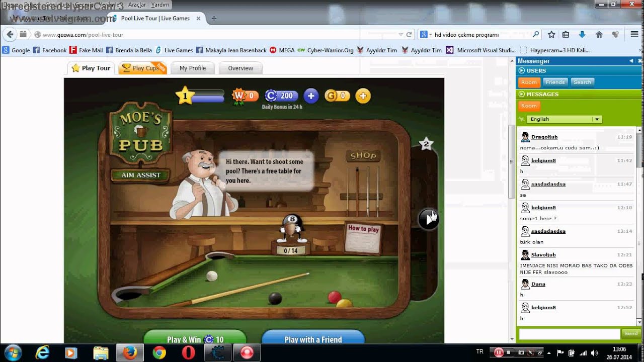This screenshot has height=362, width=644.
Task: Pause the HyperCam recording in the tray
Action: (499, 352)
